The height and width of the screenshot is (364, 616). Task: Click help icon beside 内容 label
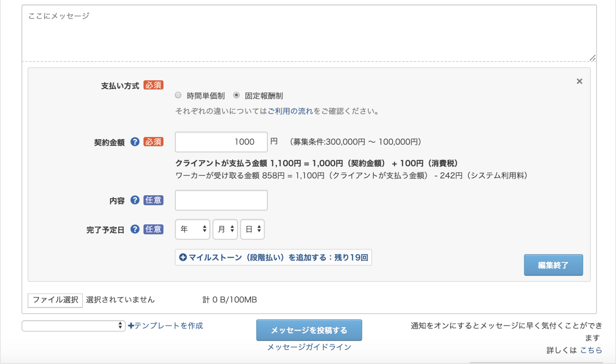pos(135,200)
